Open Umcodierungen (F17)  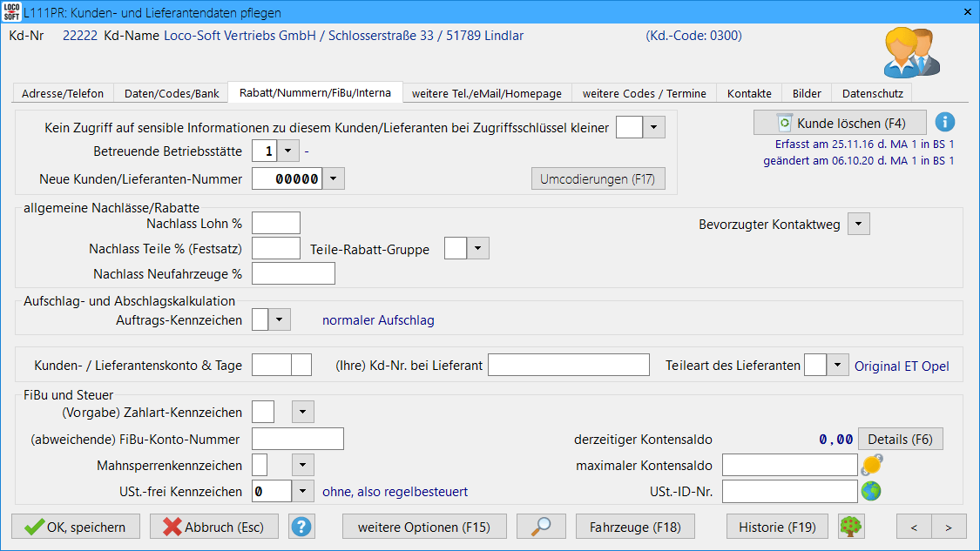coord(598,179)
